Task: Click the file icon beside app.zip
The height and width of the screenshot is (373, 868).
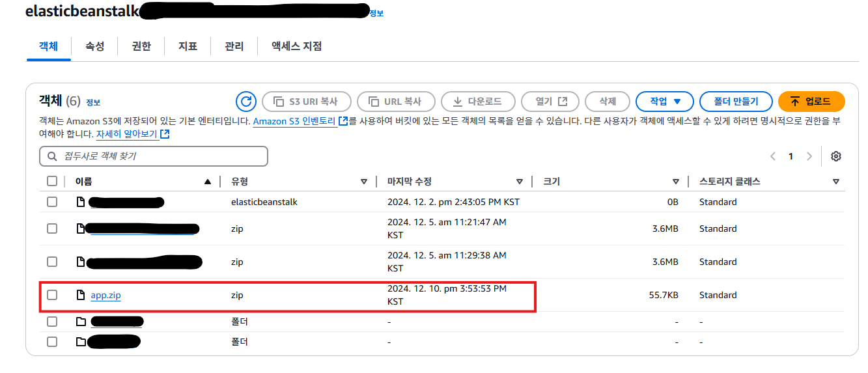Action: pos(81,295)
